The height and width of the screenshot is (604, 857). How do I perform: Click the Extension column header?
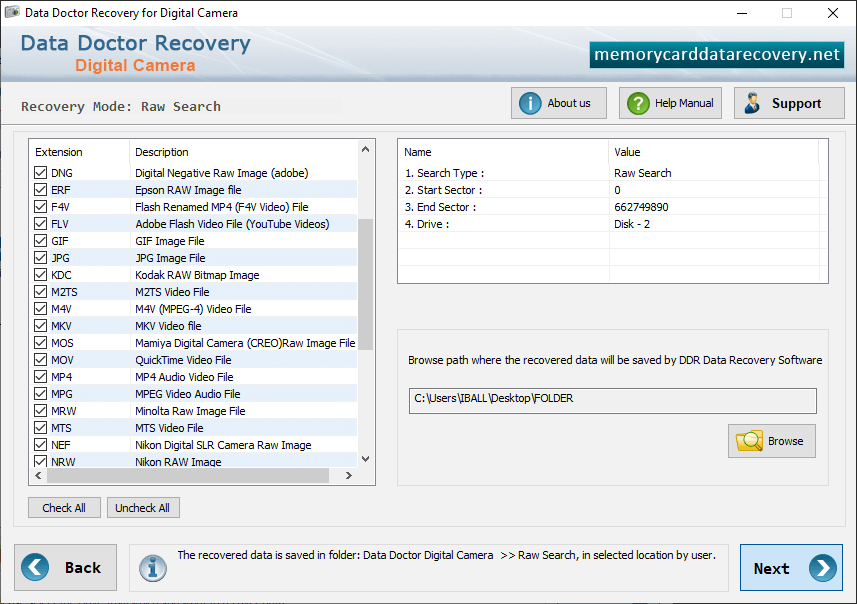click(79, 152)
